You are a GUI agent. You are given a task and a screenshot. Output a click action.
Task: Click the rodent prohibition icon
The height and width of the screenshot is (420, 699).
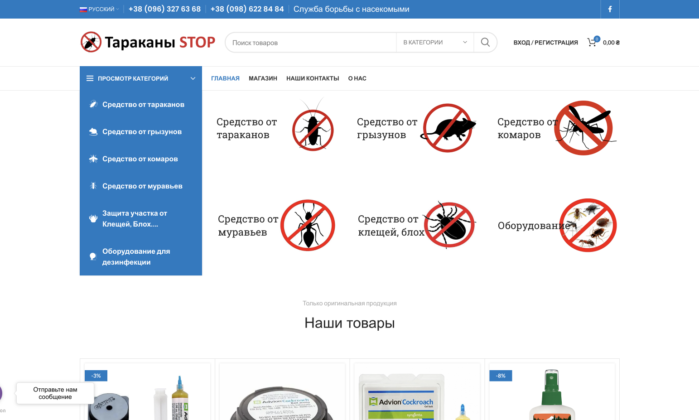(x=450, y=127)
